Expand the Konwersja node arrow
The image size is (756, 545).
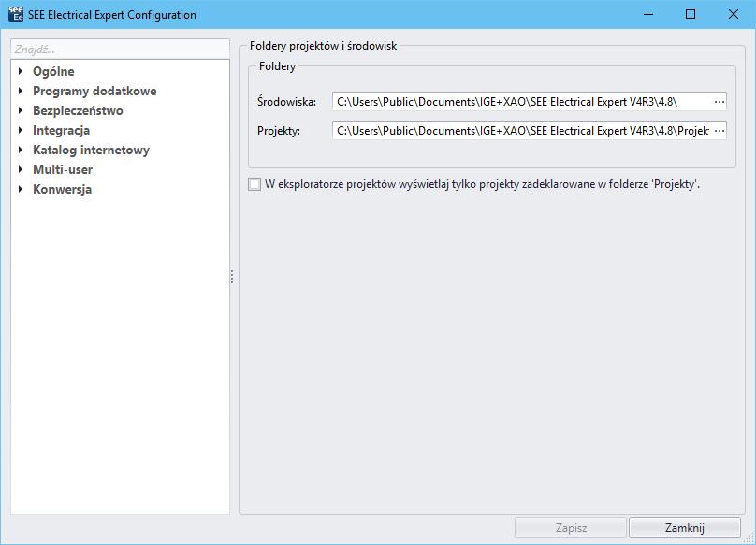pos(21,189)
